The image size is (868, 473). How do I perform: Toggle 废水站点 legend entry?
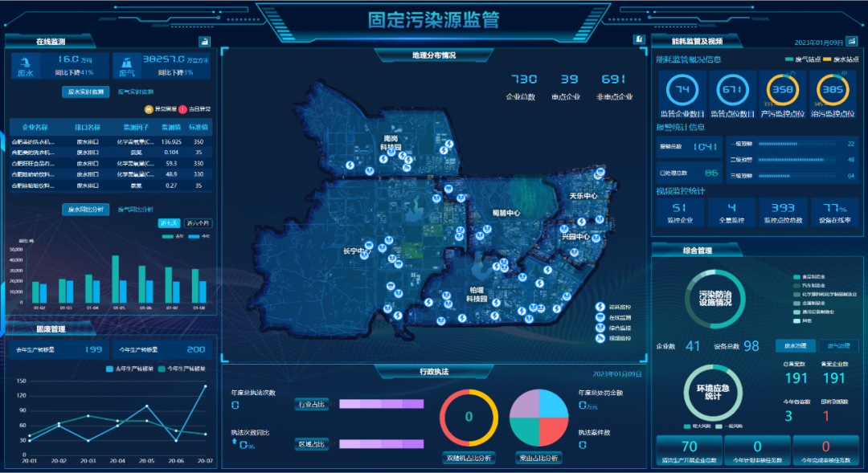(x=841, y=59)
